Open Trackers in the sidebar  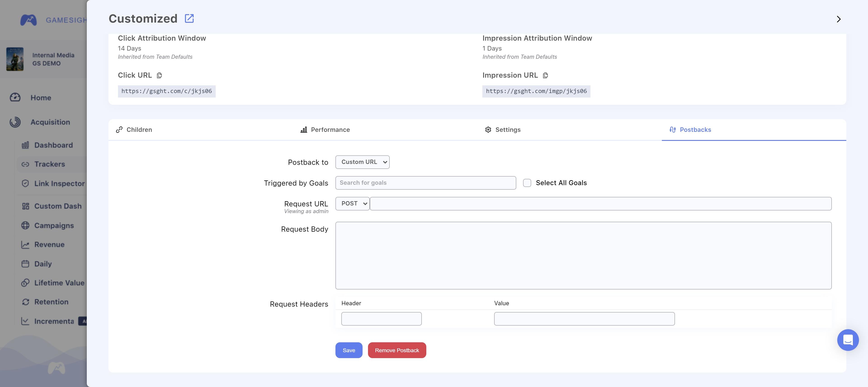pyautogui.click(x=50, y=164)
